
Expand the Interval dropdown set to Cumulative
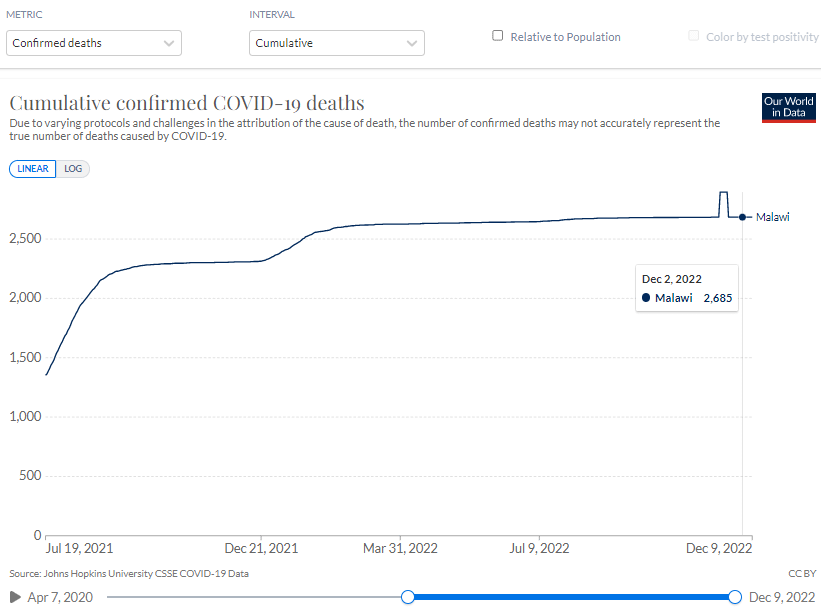pyautogui.click(x=336, y=43)
